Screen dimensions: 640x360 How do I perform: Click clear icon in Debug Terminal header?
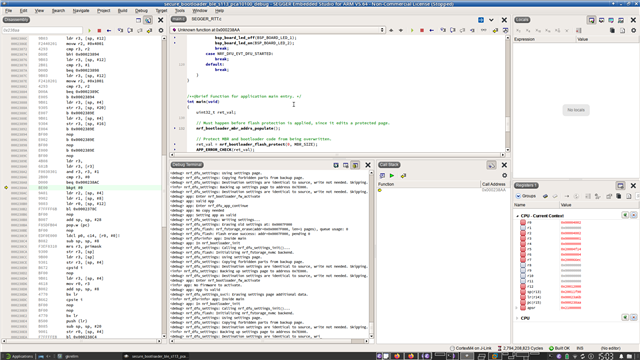tap(336, 165)
